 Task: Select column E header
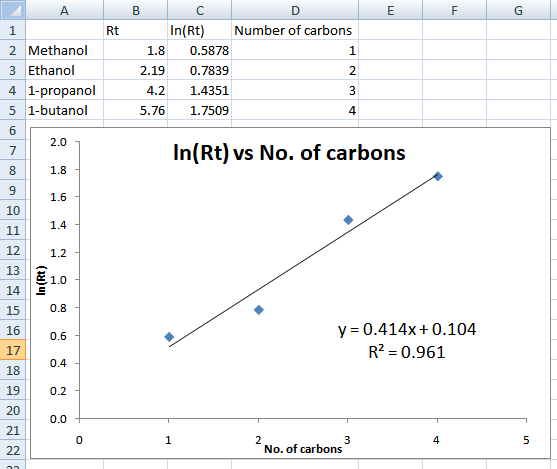coord(390,10)
